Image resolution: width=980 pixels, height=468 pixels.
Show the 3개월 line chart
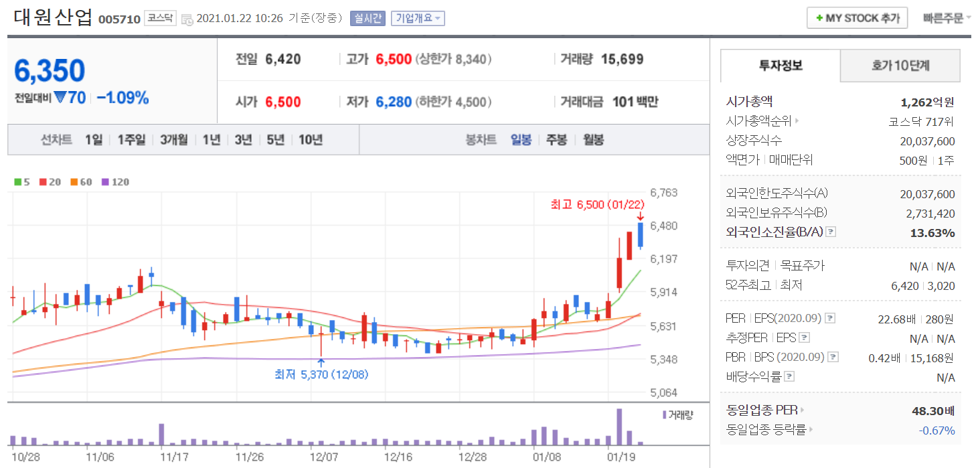tap(173, 140)
